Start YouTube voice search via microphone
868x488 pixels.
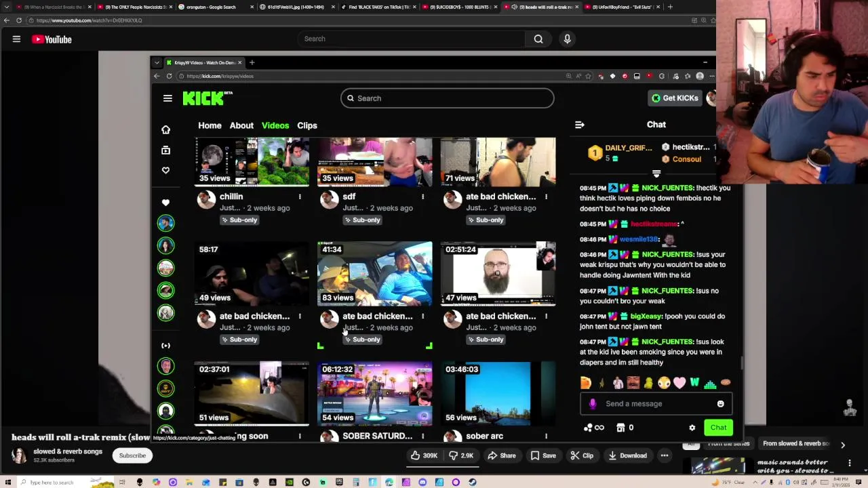(x=568, y=39)
